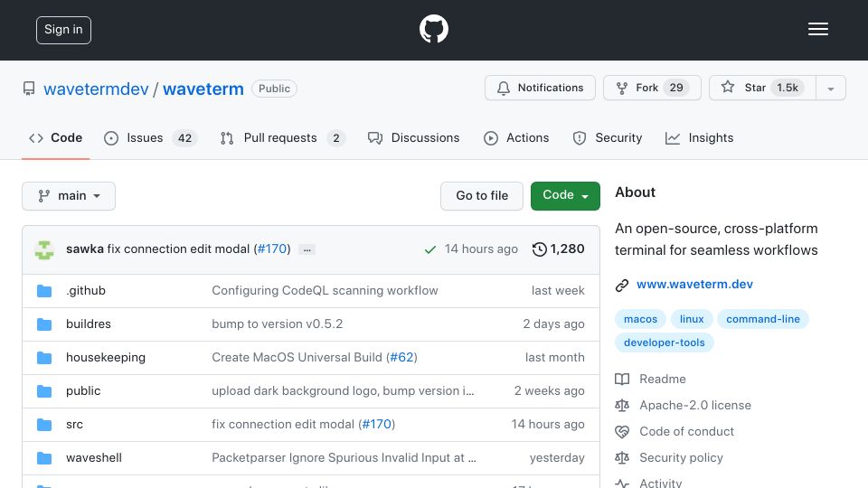This screenshot has height=488, width=868.
Task: Open the Code of conduct link
Action: click(x=686, y=432)
